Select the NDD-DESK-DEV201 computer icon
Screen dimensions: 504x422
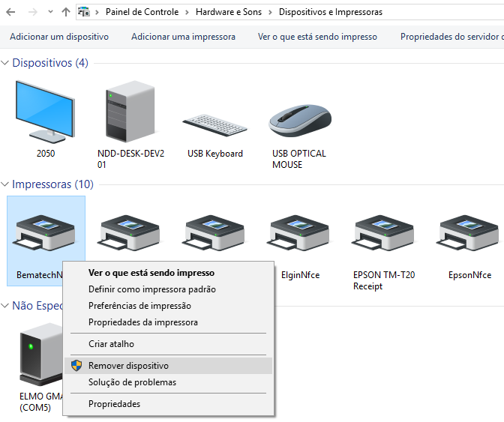pyautogui.click(x=130, y=112)
